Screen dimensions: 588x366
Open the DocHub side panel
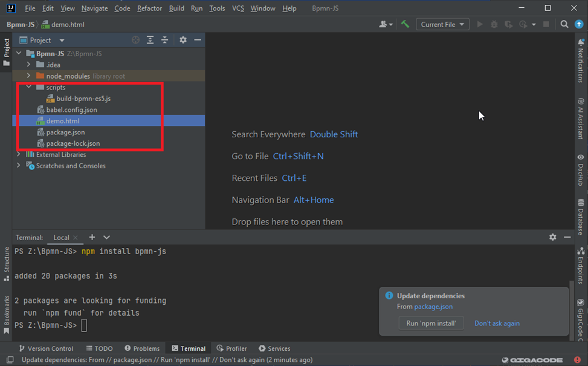[581, 169]
